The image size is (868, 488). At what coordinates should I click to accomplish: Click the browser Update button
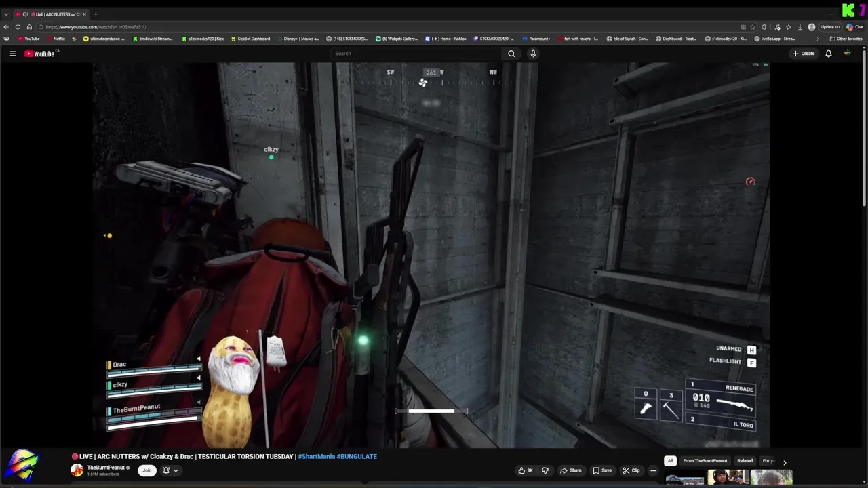[829, 27]
